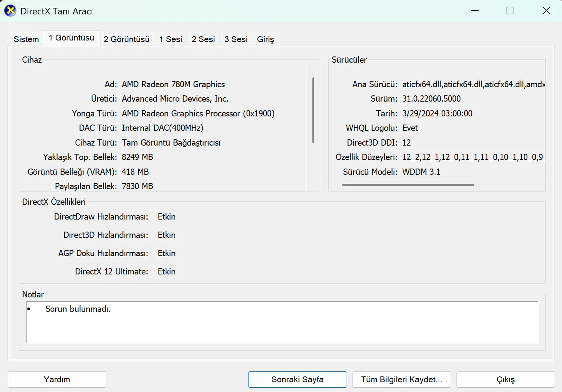Open the 1 Sesi tab
Image resolution: width=562 pixels, height=392 pixels.
pyautogui.click(x=171, y=39)
